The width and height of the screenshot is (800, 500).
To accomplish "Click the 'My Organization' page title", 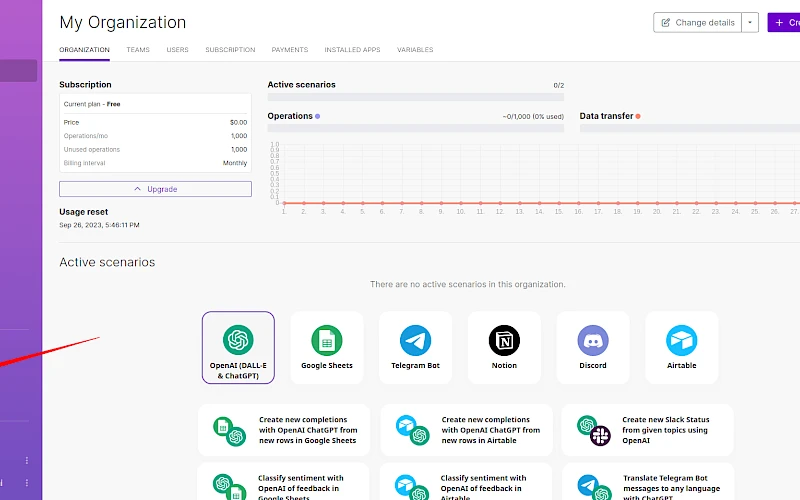I will tap(122, 22).
